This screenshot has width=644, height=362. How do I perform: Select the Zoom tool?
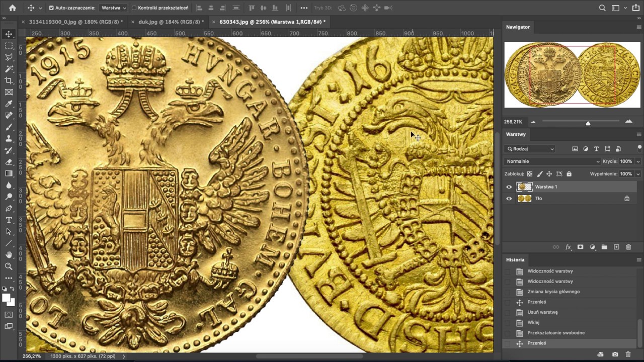[x=9, y=266]
